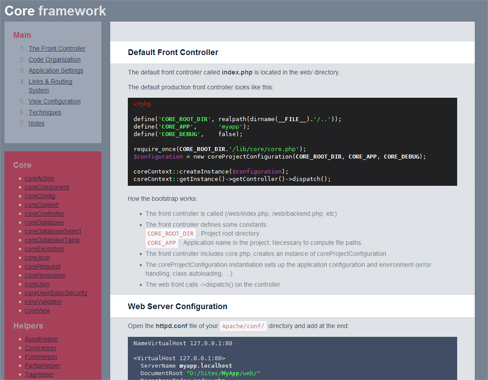
Task: Open coreDatabaseSelect class reference
Action: pyautogui.click(x=53, y=231)
